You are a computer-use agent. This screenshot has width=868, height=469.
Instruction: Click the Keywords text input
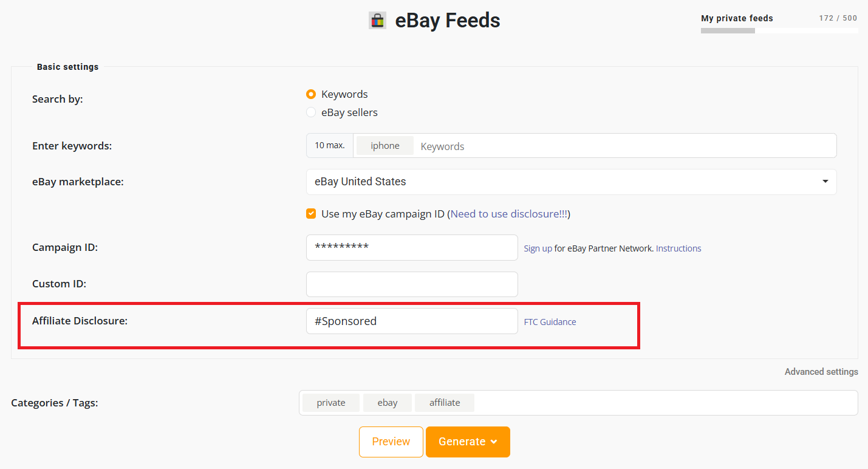tap(626, 146)
